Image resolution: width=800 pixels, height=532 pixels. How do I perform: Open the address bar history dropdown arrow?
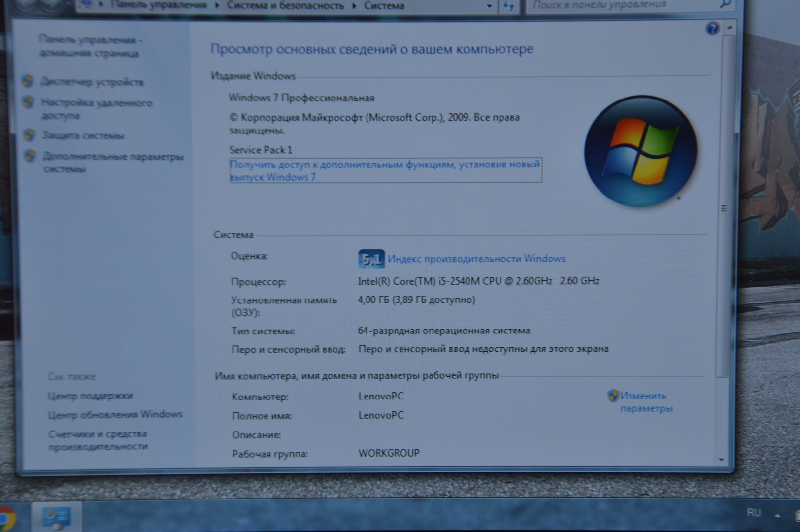(x=489, y=6)
